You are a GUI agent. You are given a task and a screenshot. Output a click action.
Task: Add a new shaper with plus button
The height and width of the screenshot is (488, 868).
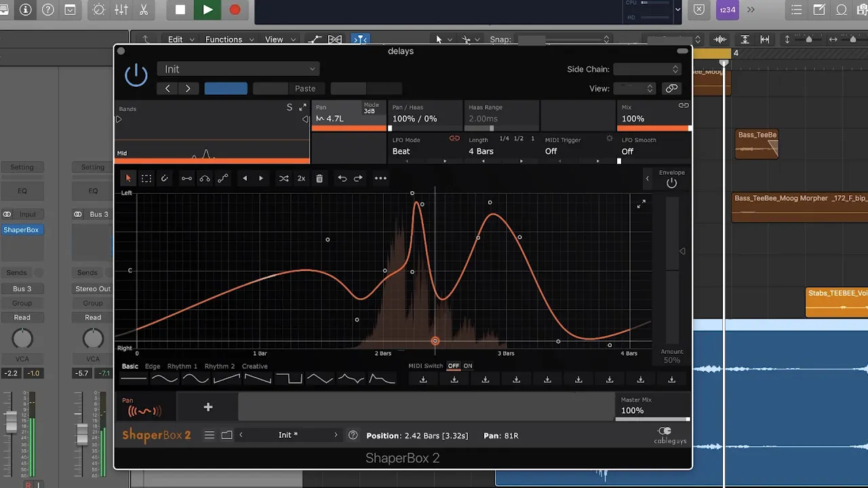[208, 407]
